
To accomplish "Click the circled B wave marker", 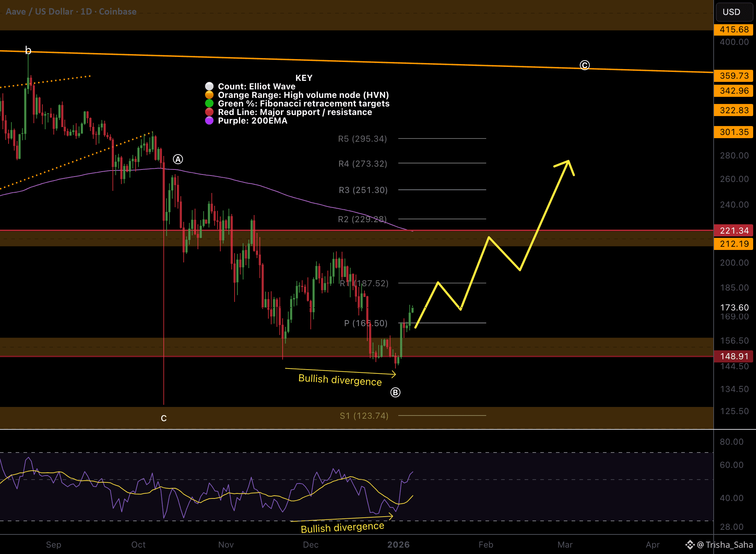I will tap(395, 392).
